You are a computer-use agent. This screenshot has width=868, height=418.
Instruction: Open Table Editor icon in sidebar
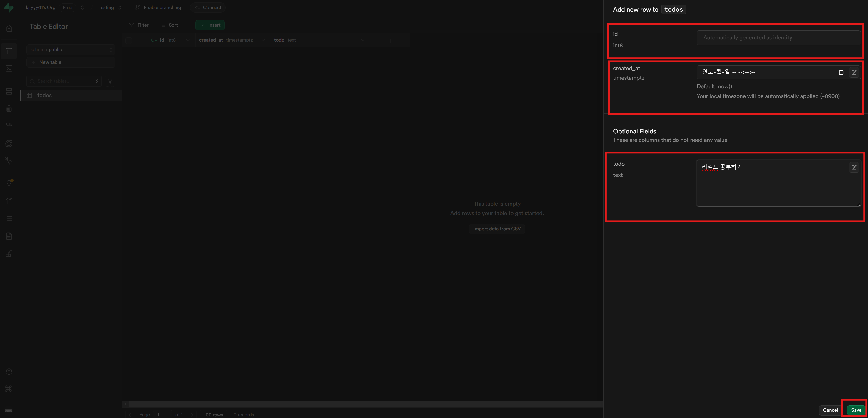[x=9, y=51]
